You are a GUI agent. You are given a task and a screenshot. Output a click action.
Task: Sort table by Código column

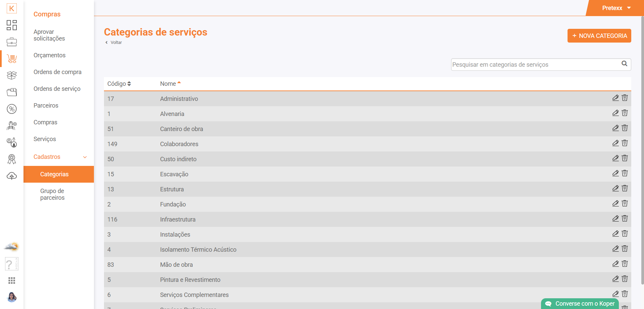pos(119,84)
